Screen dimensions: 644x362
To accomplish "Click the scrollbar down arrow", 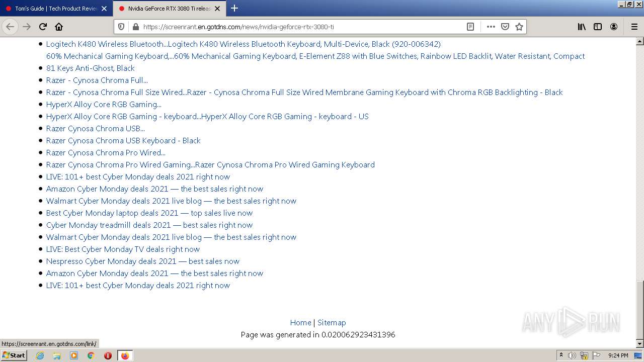I will click(x=639, y=344).
